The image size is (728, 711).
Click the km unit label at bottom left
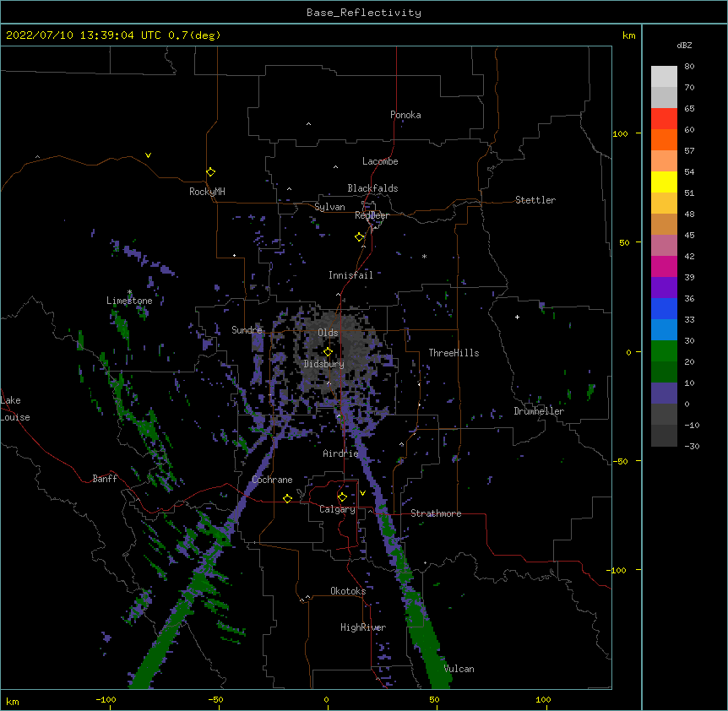pyautogui.click(x=13, y=701)
